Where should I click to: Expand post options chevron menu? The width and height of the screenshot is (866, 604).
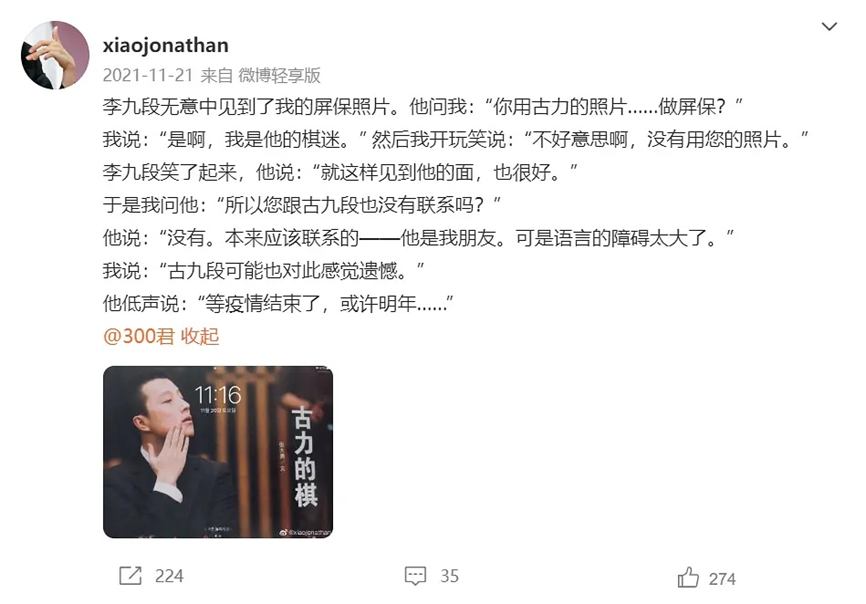[829, 26]
